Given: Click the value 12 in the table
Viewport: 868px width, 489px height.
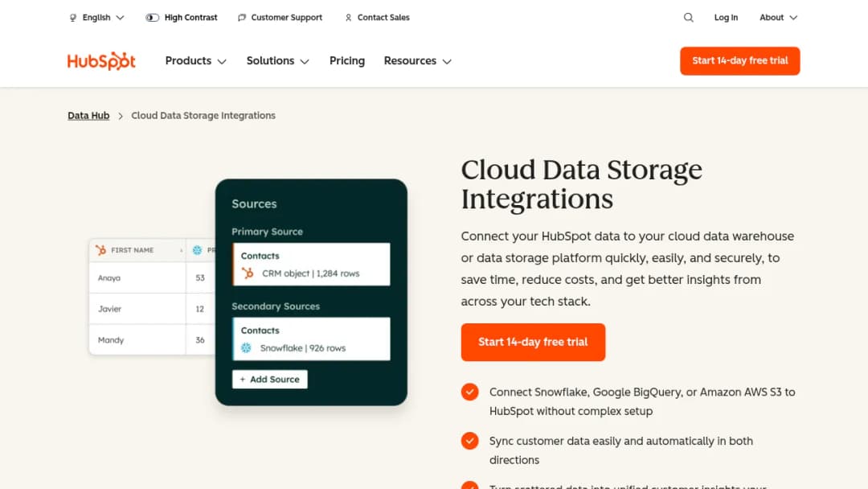Looking at the screenshot, I should click(x=200, y=309).
